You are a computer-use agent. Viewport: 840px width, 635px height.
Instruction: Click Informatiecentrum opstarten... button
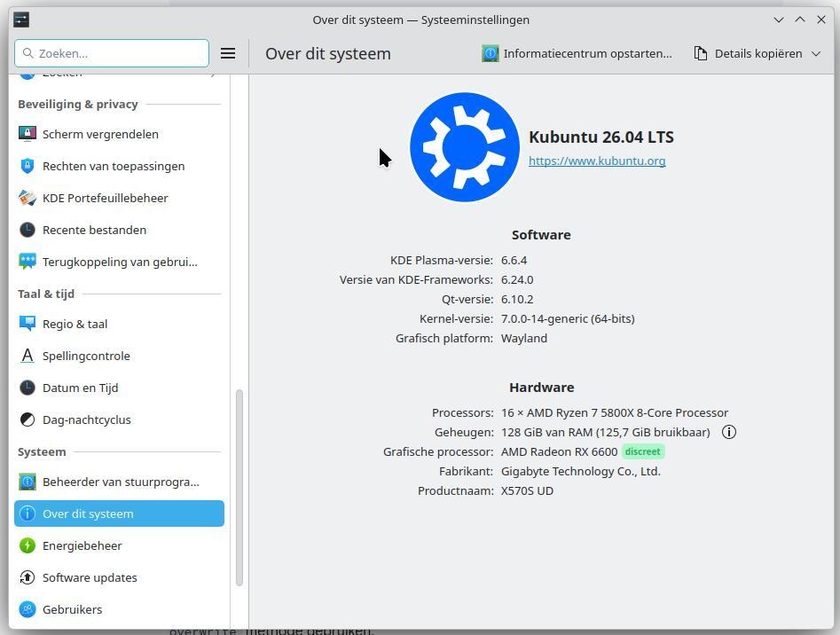[x=577, y=53]
